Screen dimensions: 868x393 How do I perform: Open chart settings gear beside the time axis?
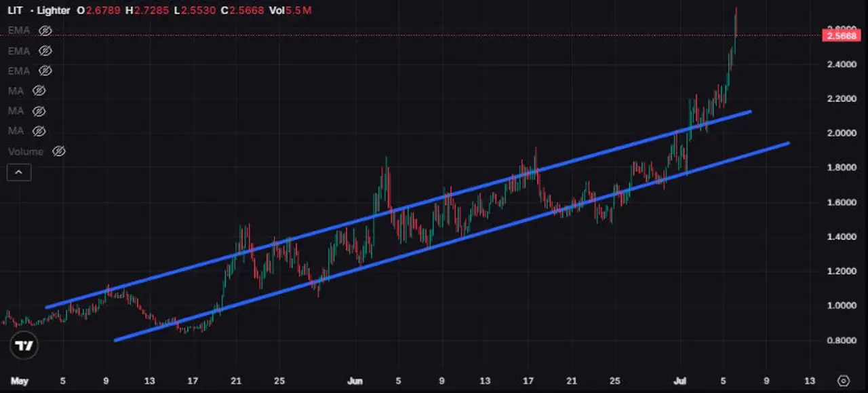pos(844,381)
